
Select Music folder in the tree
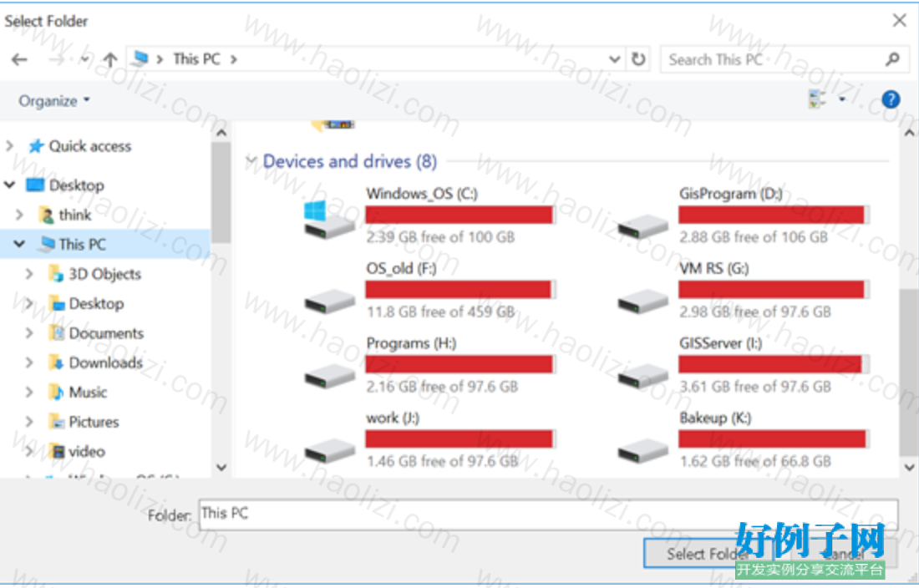tap(88, 392)
